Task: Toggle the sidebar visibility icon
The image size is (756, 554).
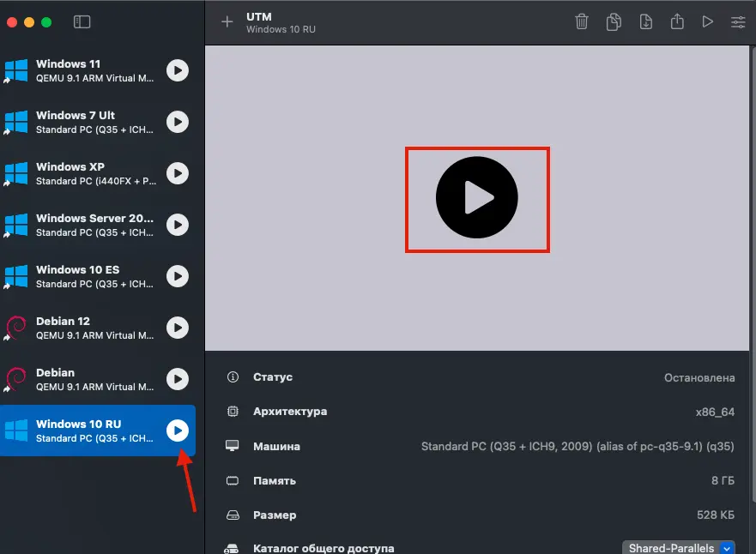Action: 82,22
